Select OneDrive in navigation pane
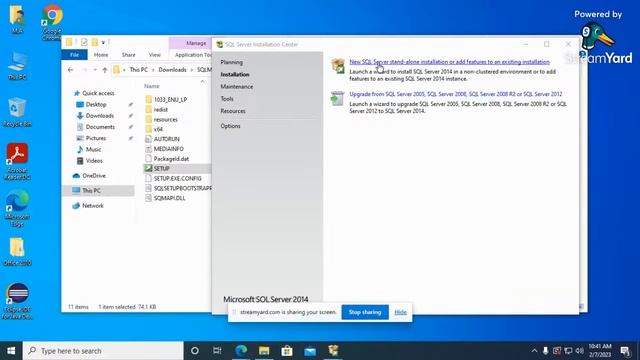Viewport: 640px width, 360px height. 94,176
